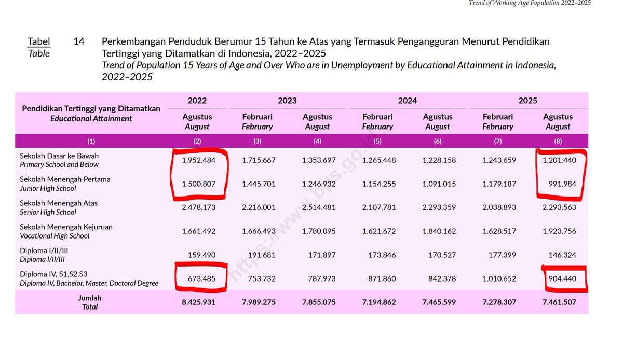The width and height of the screenshot is (623, 364).
Task: Click the total '7.461.507' for August 2025
Action: click(x=560, y=302)
